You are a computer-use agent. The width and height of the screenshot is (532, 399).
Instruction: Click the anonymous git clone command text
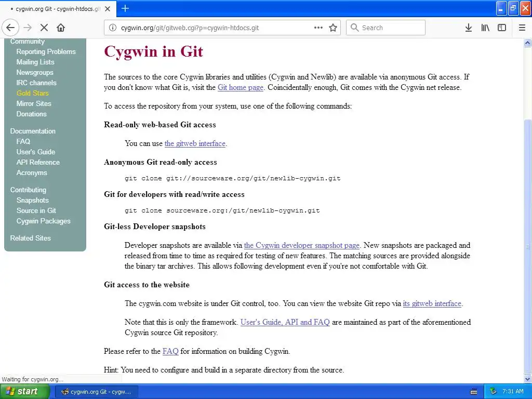(x=232, y=179)
